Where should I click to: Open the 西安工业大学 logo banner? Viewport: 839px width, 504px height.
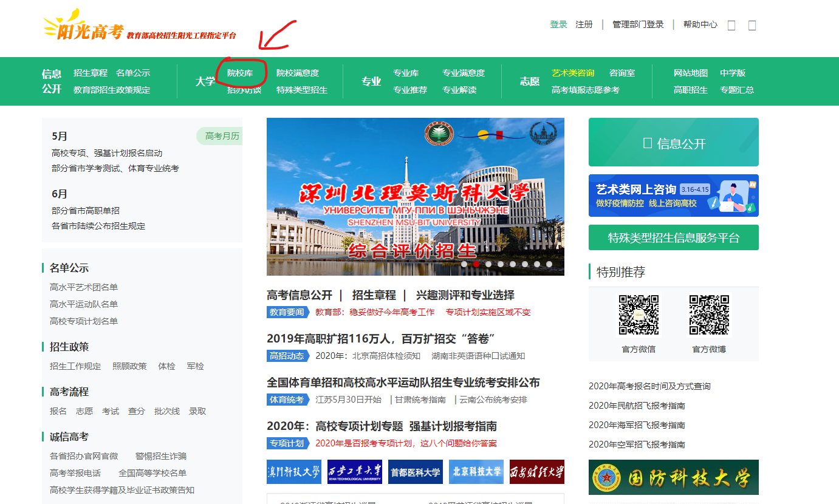tap(355, 472)
